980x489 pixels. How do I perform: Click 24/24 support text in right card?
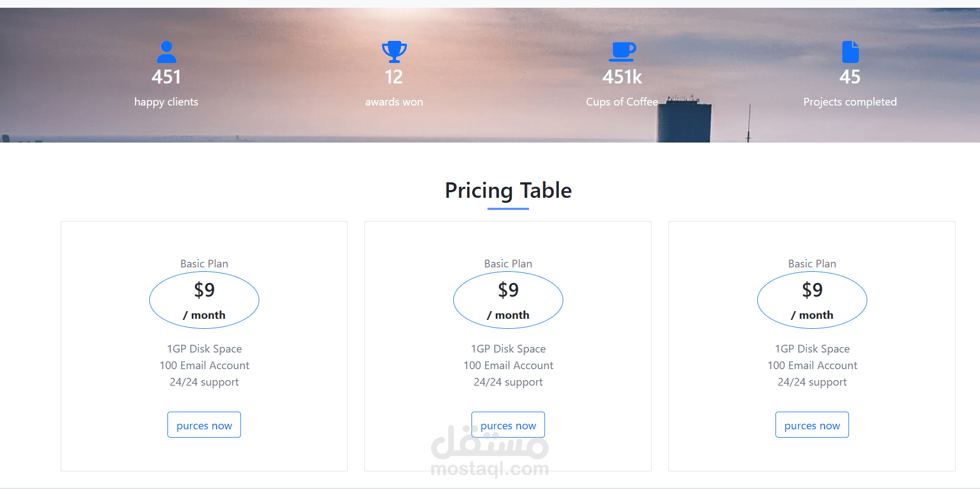coord(812,382)
